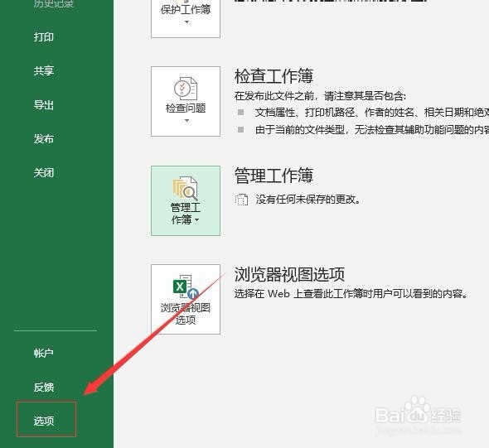Open 反馈 (Feedback) page
Viewport: 489px width, 448px height.
coord(44,388)
